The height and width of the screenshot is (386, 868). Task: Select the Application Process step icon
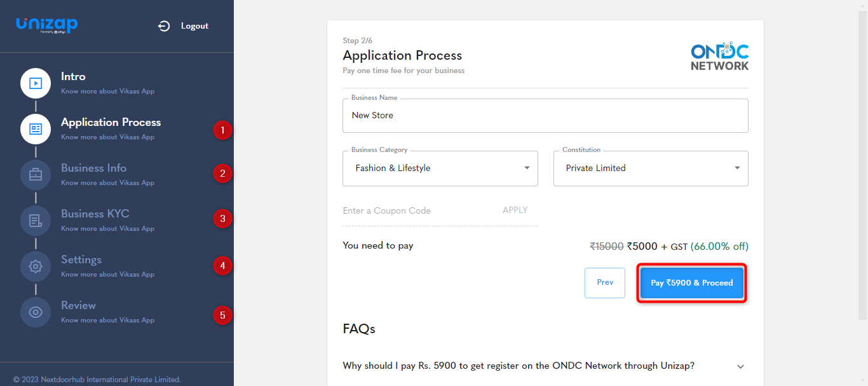(36, 129)
